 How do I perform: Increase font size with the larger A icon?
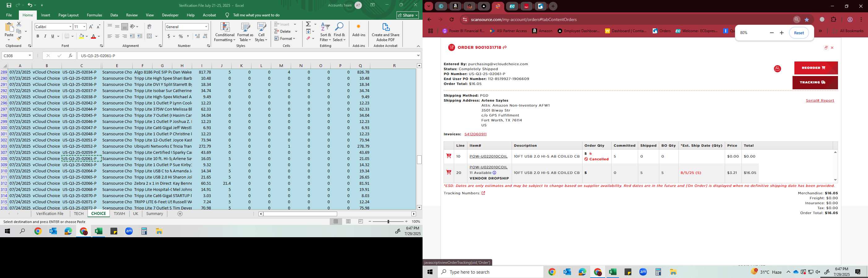pos(91,27)
